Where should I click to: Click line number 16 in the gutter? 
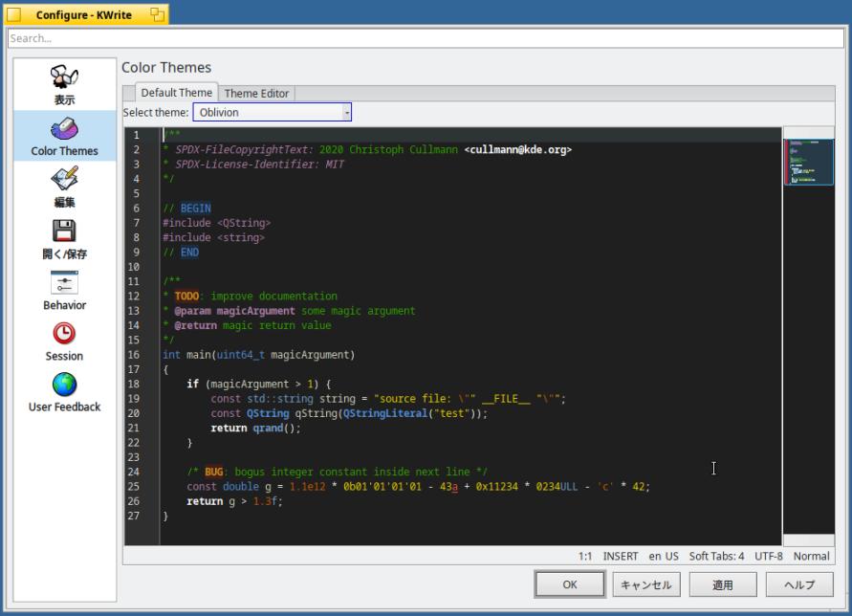point(134,355)
